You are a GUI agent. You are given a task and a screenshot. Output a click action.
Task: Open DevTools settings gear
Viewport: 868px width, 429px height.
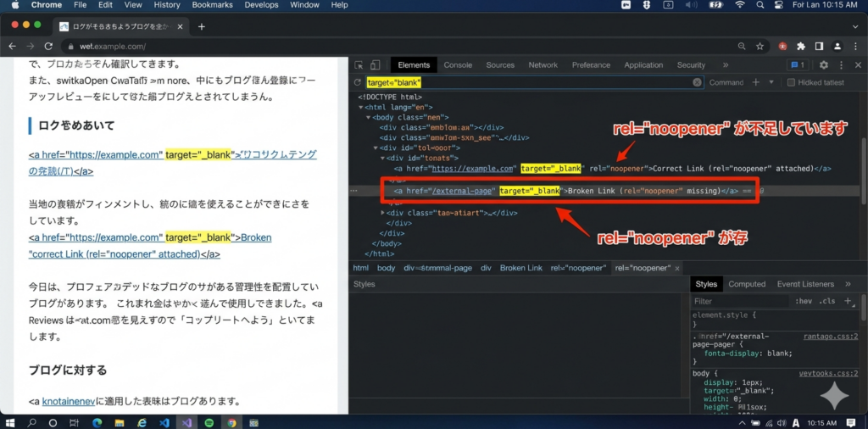click(824, 64)
